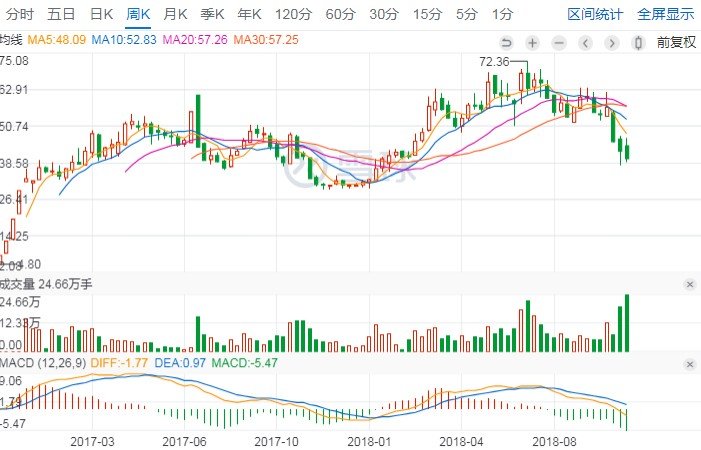Switch to 月K tab
This screenshot has height=450, width=701.
175,14
